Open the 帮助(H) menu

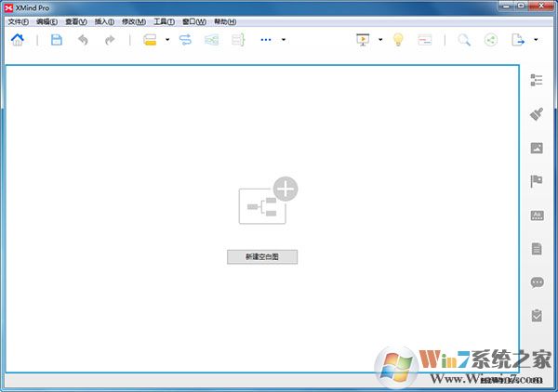click(225, 21)
